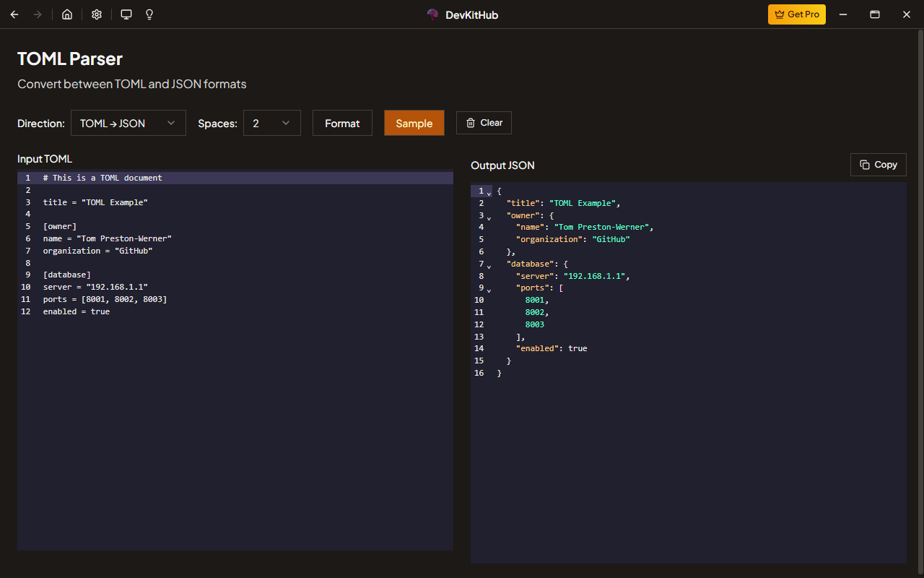Viewport: 924px width, 578px height.
Task: Click output line "server": "192.168.1.1"
Action: 573,276
